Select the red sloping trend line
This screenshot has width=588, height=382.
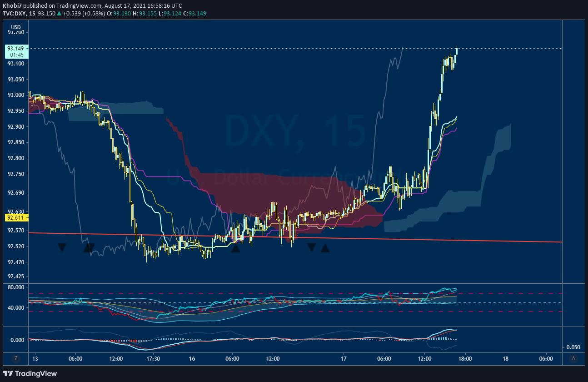tap(295, 237)
